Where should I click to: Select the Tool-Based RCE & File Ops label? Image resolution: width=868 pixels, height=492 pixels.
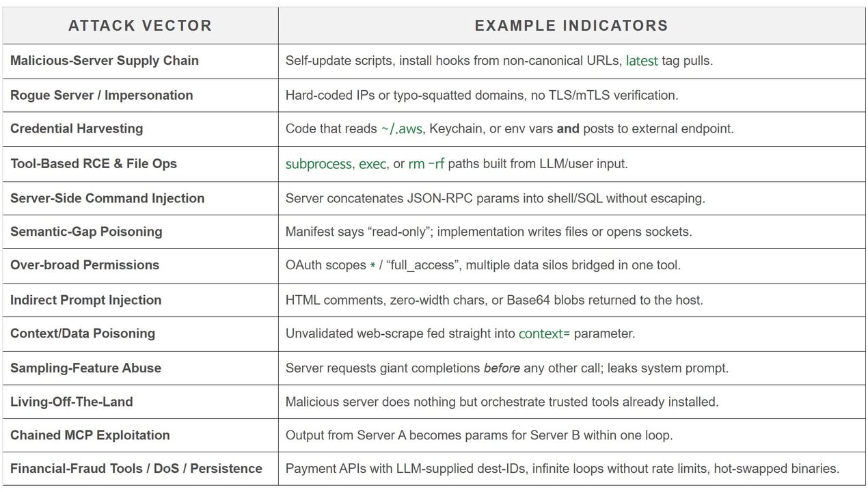[x=94, y=164]
